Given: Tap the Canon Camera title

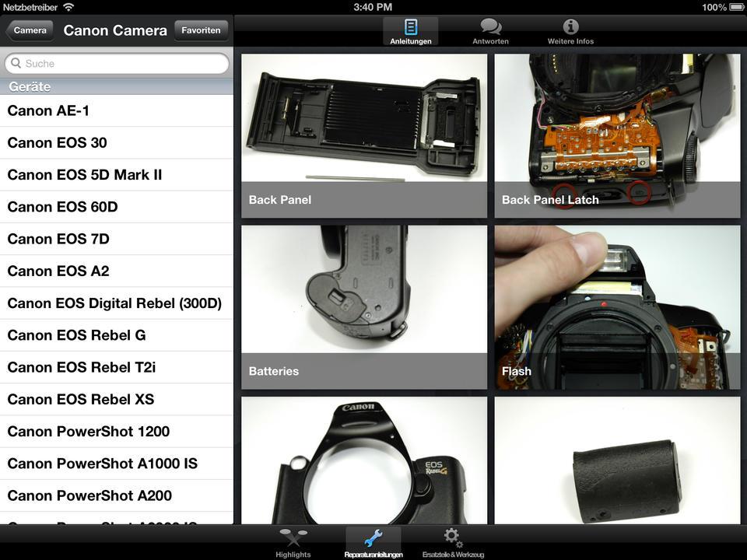Looking at the screenshot, I should click(x=115, y=30).
